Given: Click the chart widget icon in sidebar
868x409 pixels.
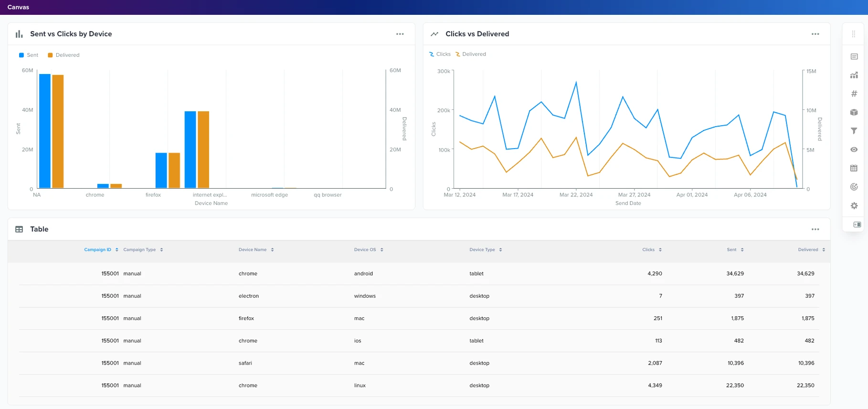Looking at the screenshot, I should [x=854, y=75].
